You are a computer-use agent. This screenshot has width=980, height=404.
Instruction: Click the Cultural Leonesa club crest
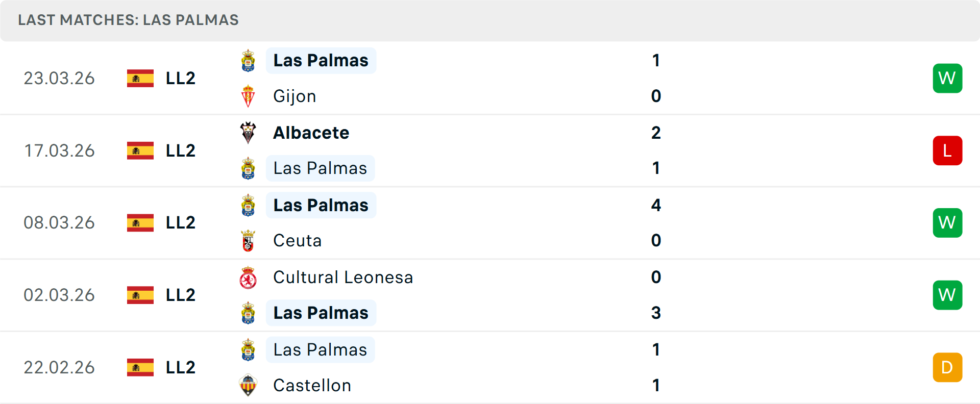[248, 277]
